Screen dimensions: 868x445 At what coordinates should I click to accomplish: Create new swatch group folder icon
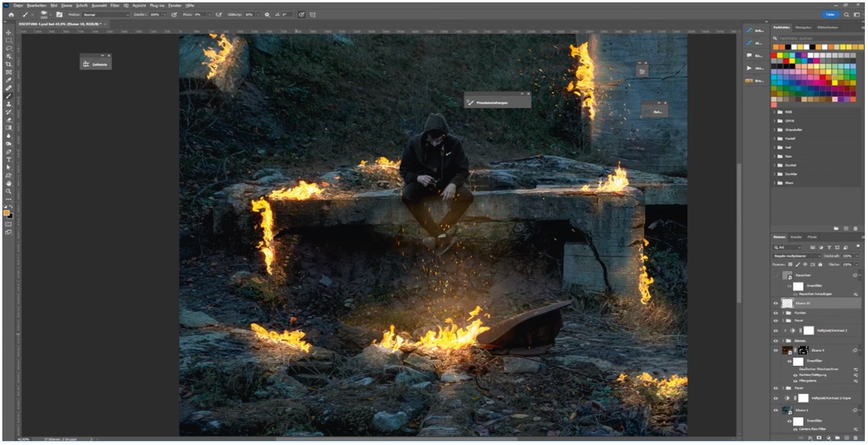(x=837, y=228)
